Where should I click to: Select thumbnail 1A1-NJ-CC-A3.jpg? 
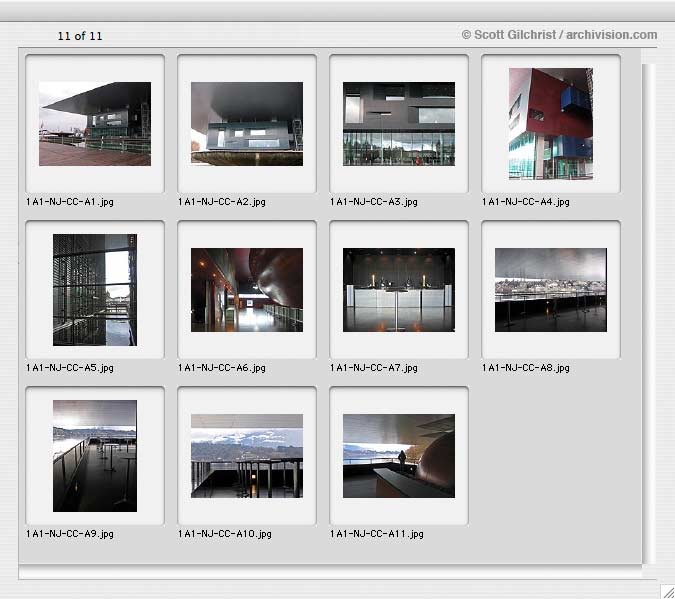[x=399, y=124]
